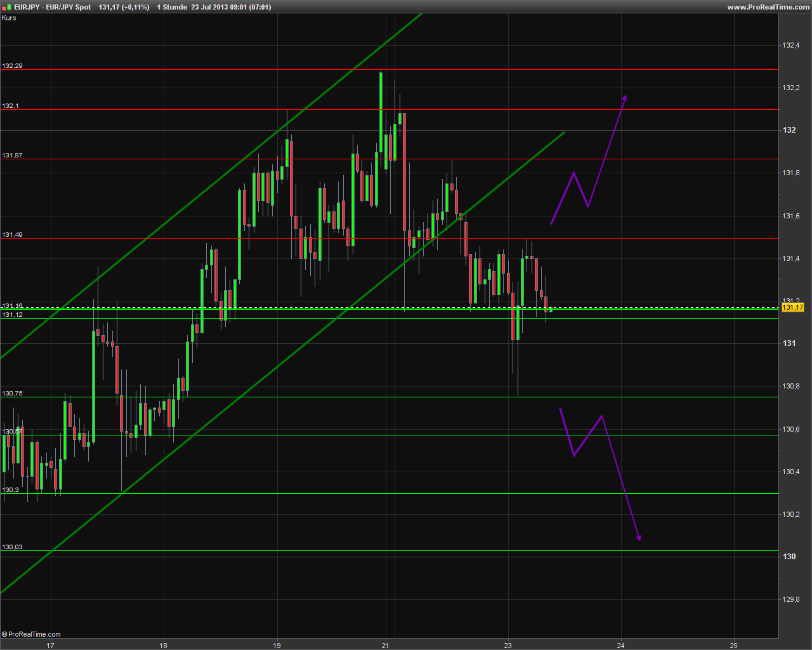
Task: Select date 17 on the time axis
Action: click(50, 645)
